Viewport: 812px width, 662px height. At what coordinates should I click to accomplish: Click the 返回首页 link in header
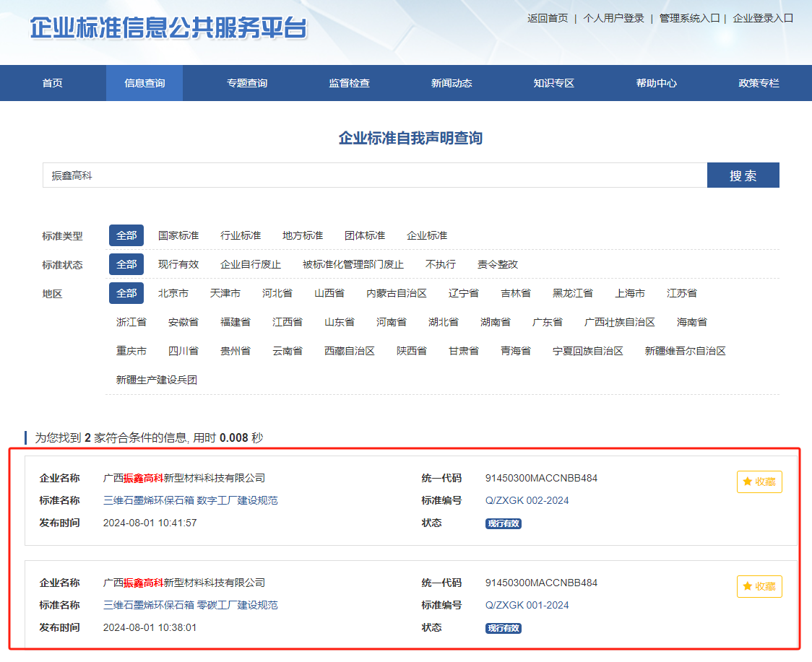548,18
